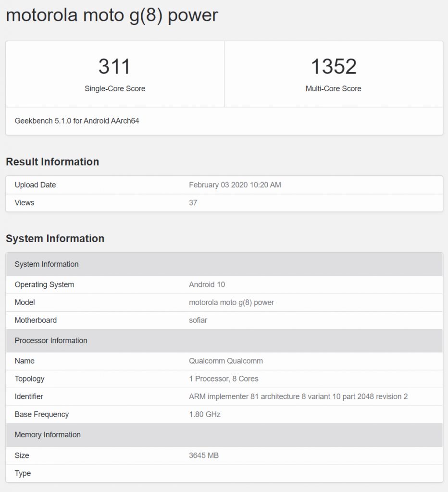Select the multi-core score 1352
This screenshot has width=448, height=492.
point(333,66)
